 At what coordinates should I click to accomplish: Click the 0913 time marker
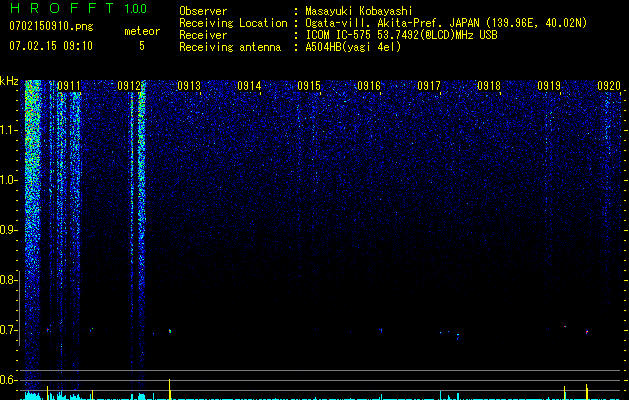pyautogui.click(x=189, y=86)
